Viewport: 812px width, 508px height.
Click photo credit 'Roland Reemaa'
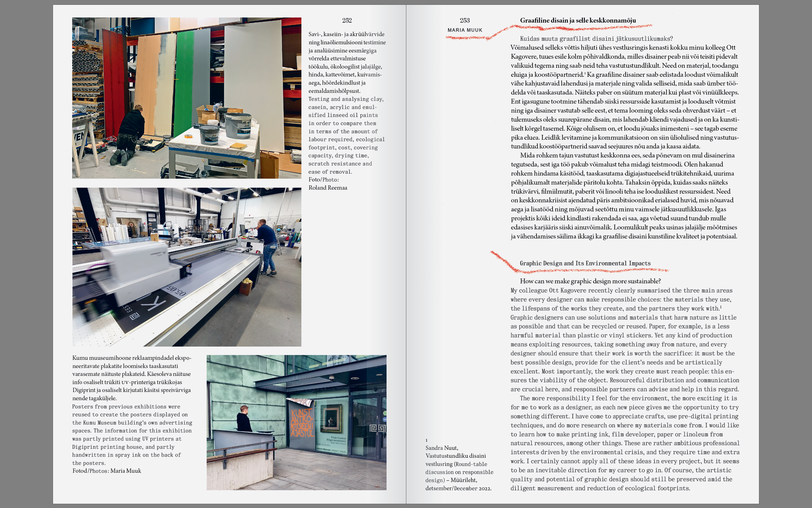[328, 188]
